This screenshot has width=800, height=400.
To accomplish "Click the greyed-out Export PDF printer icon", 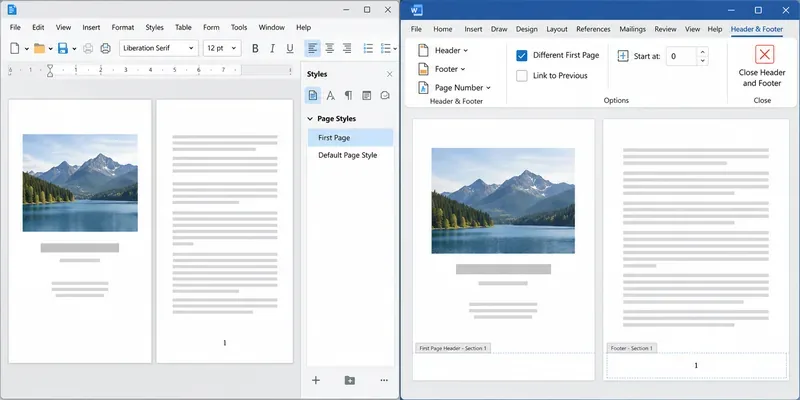I will coord(88,48).
